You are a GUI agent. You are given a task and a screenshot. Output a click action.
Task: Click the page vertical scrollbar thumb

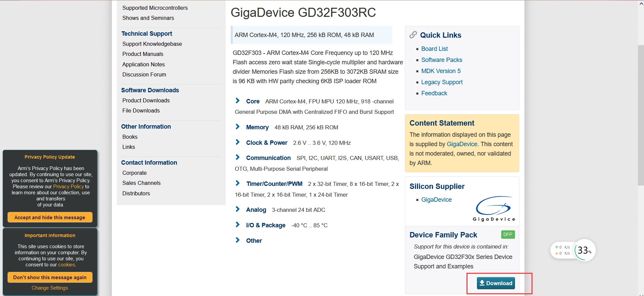pyautogui.click(x=641, y=115)
